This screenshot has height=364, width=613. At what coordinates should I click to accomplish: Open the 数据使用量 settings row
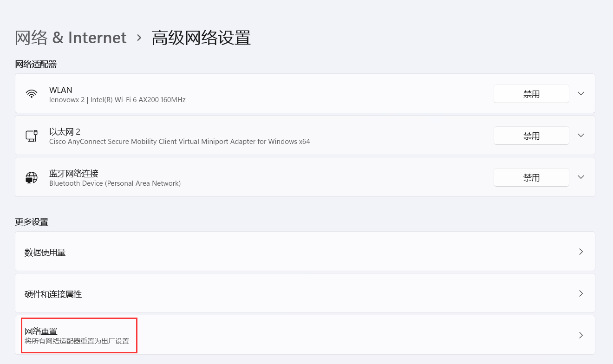point(305,251)
